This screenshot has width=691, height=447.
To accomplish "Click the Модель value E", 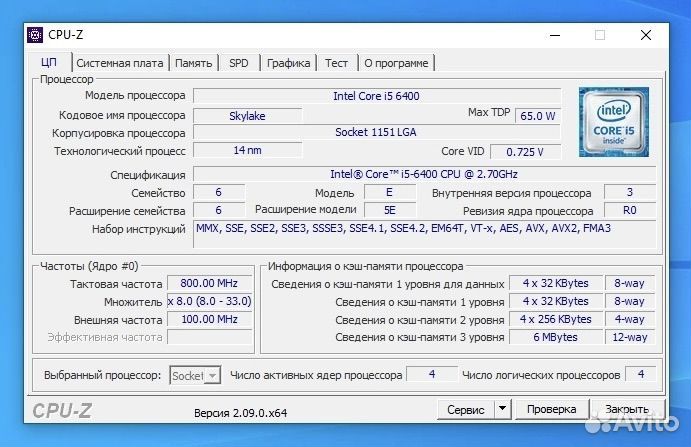I will tap(390, 192).
